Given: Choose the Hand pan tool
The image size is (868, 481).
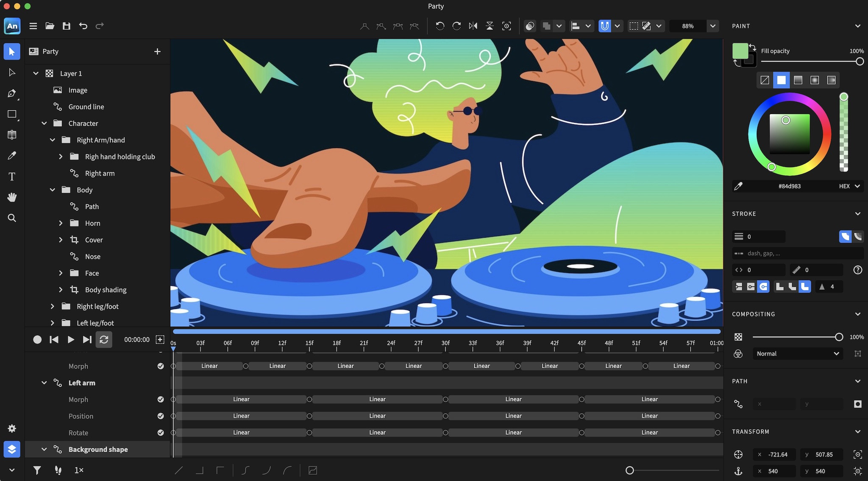Looking at the screenshot, I should [12, 197].
